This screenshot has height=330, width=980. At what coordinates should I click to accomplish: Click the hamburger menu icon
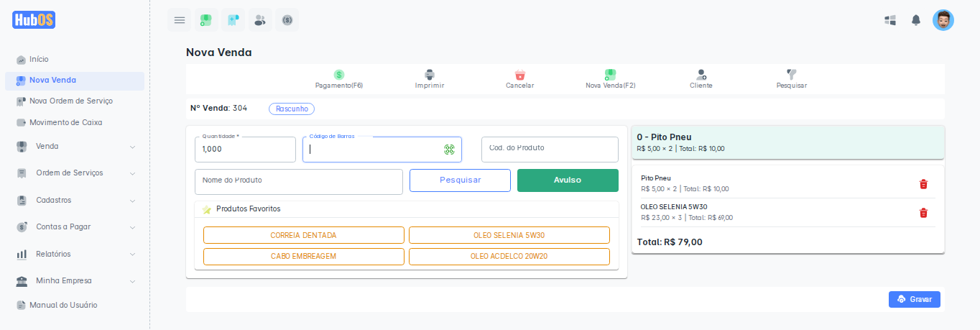tap(180, 20)
